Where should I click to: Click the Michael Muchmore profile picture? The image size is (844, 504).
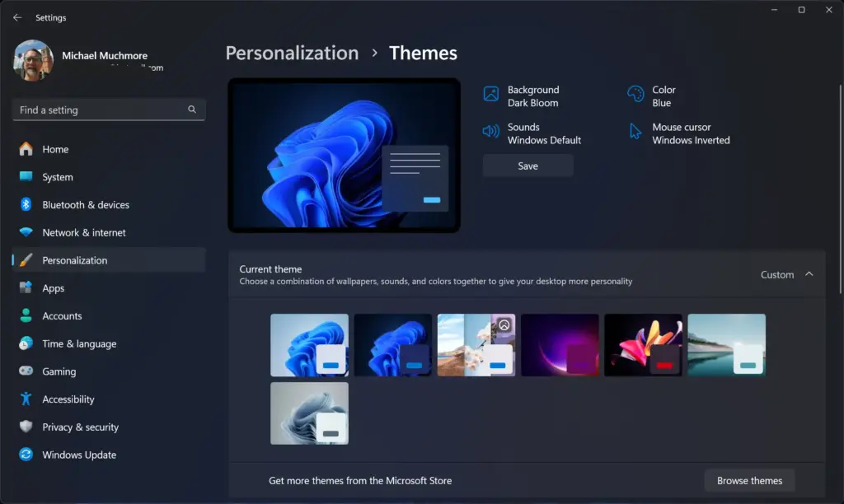point(33,60)
